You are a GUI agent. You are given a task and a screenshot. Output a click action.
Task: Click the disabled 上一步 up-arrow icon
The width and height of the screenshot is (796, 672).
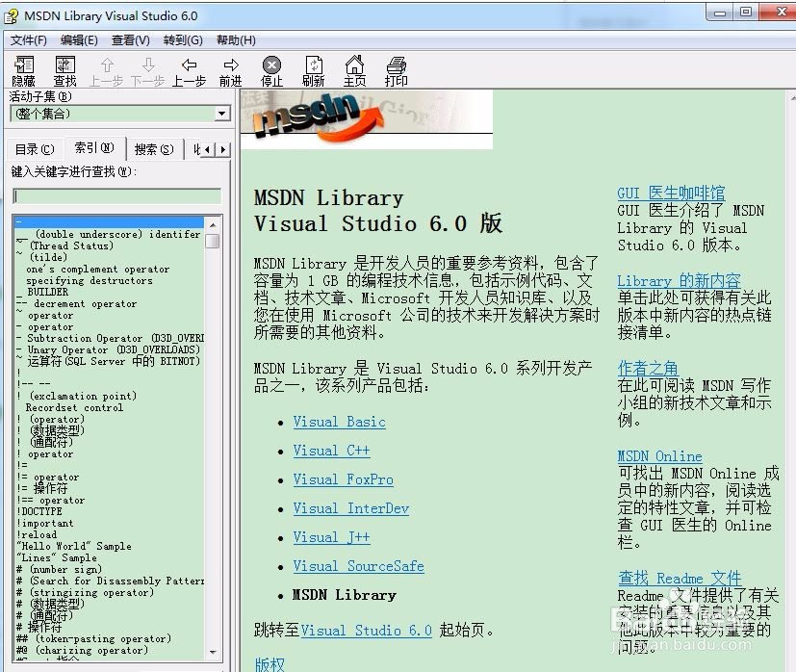tap(107, 71)
